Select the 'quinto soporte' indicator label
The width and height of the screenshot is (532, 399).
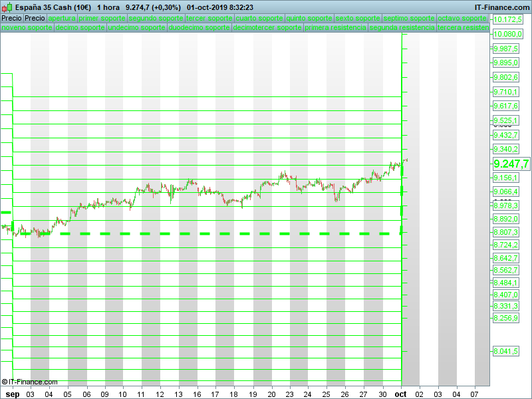click(309, 19)
